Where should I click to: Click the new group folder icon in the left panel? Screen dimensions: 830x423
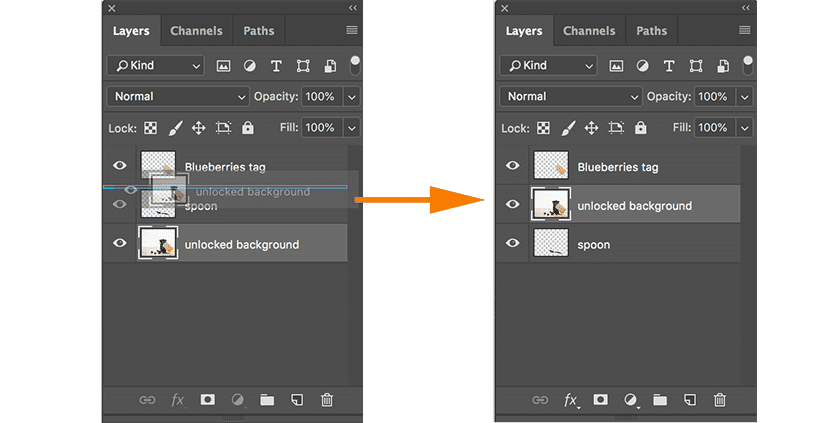[x=267, y=400]
